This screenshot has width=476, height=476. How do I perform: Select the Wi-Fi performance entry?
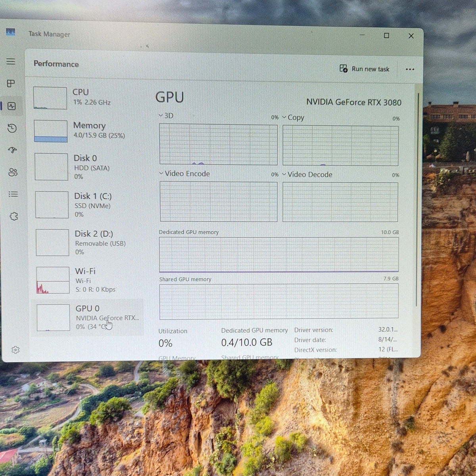tap(89, 280)
